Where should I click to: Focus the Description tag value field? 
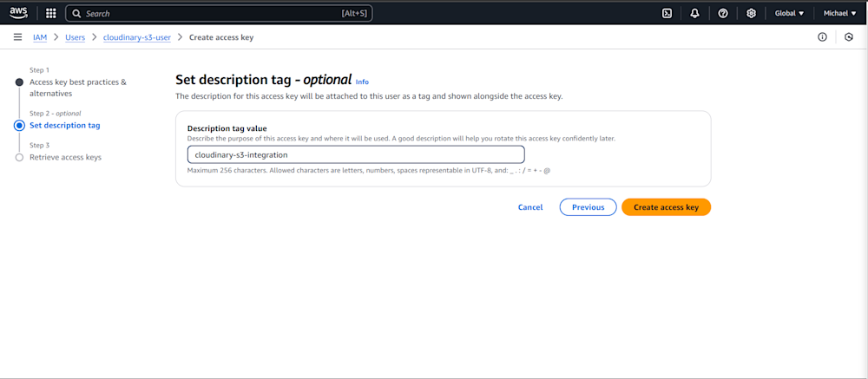356,155
